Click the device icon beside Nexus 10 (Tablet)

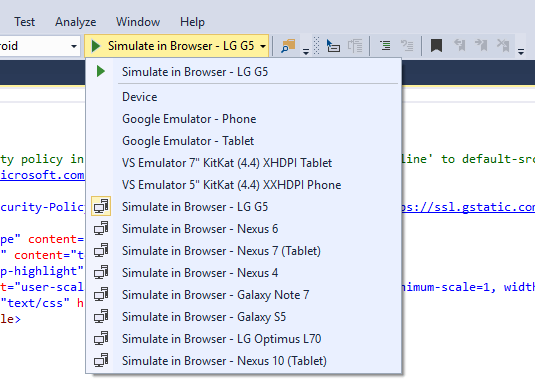[101, 360]
